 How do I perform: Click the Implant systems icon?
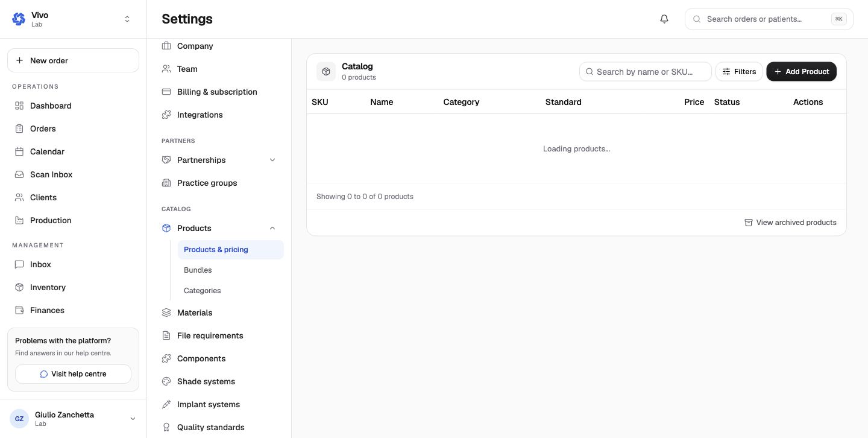point(166,404)
